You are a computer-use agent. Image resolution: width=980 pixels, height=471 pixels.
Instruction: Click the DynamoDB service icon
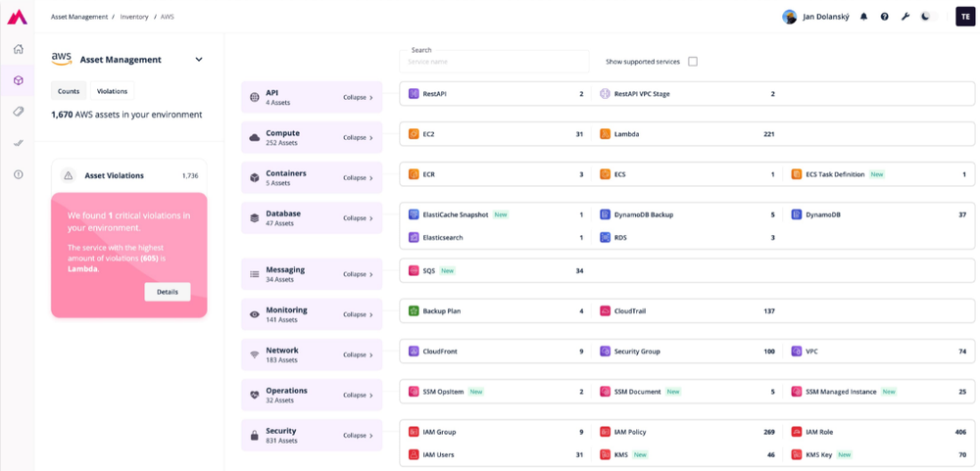pyautogui.click(x=796, y=214)
